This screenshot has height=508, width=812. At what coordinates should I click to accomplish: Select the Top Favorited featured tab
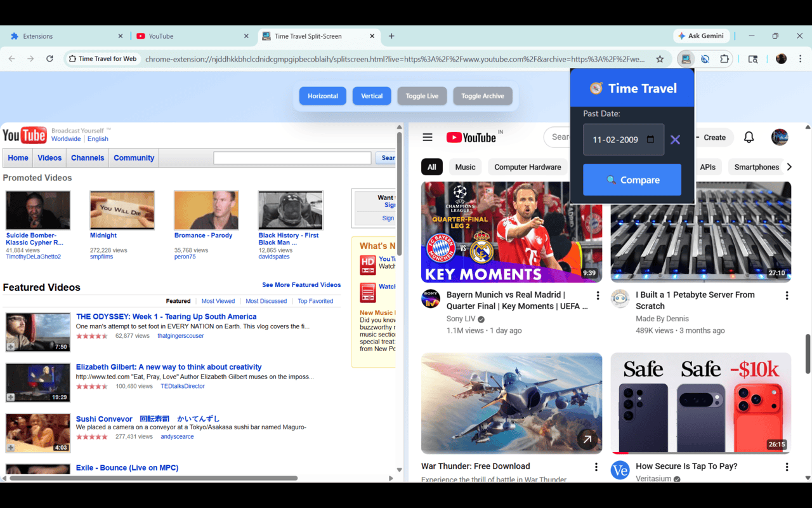click(315, 301)
